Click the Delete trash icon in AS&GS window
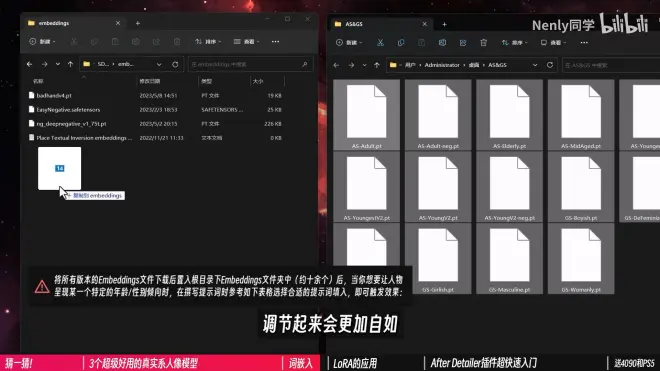660x371 pixels. 483,43
